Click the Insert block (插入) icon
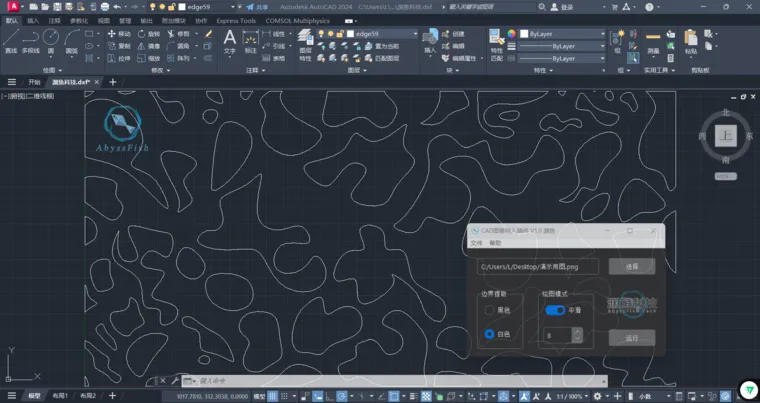This screenshot has width=760, height=403. (x=430, y=41)
